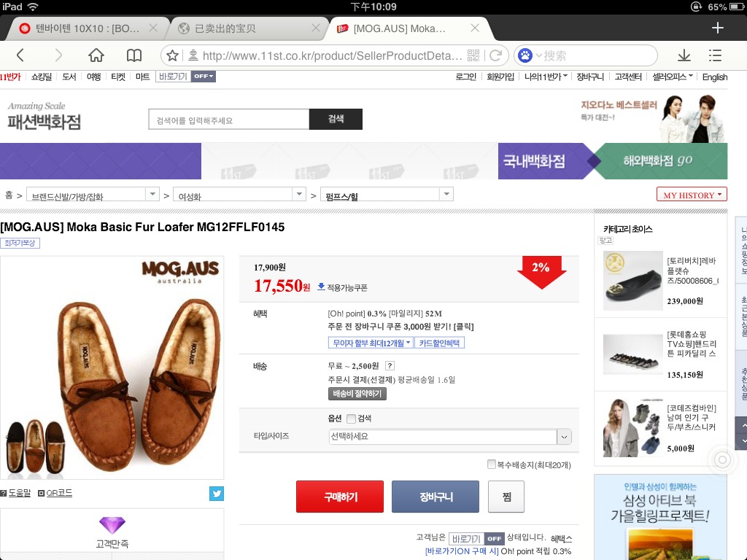Viewport: 747px width, 560px height.
Task: Open the 최저가보상 badge
Action: pyautogui.click(x=20, y=243)
